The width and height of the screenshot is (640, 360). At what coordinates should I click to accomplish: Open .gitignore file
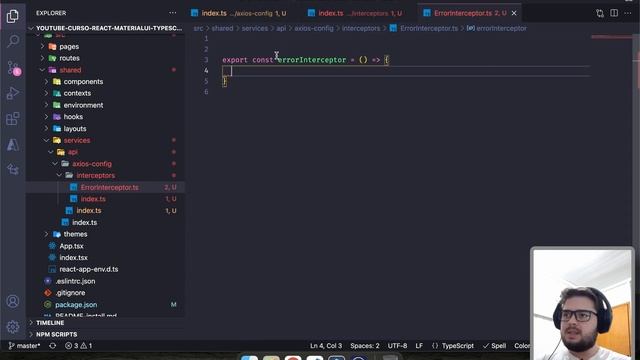[106, 293]
